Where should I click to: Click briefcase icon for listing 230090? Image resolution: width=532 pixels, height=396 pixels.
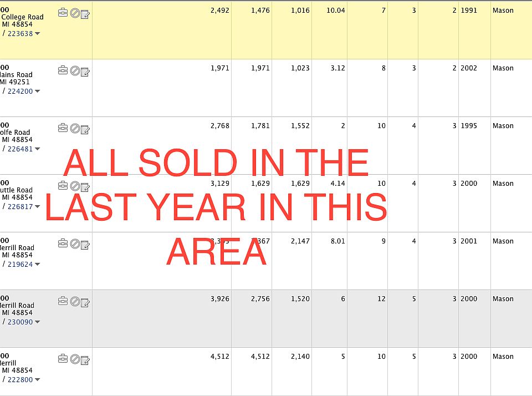[x=63, y=301]
